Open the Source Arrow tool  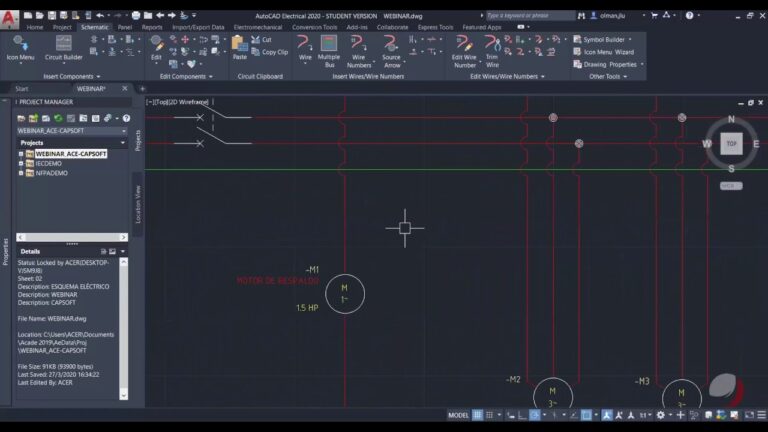click(391, 47)
